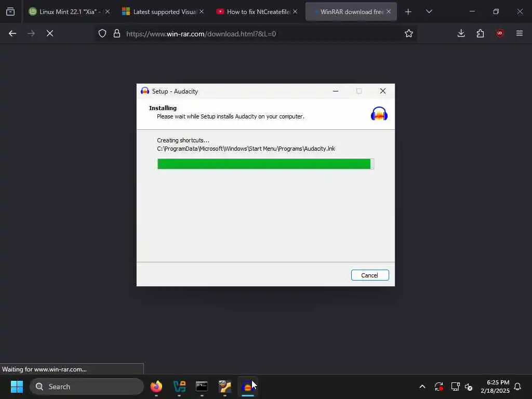Close the Latest supported Visual tab
The height and width of the screenshot is (399, 532).
(202, 12)
